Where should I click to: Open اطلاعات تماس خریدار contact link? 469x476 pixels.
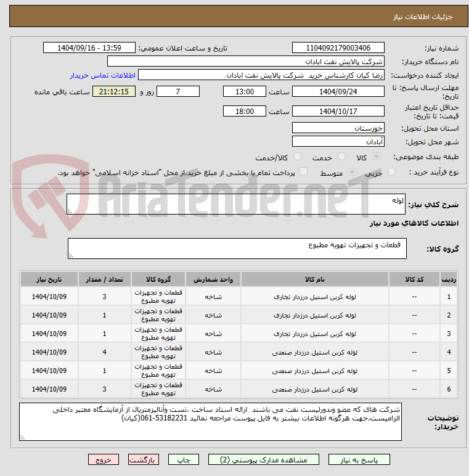point(102,75)
